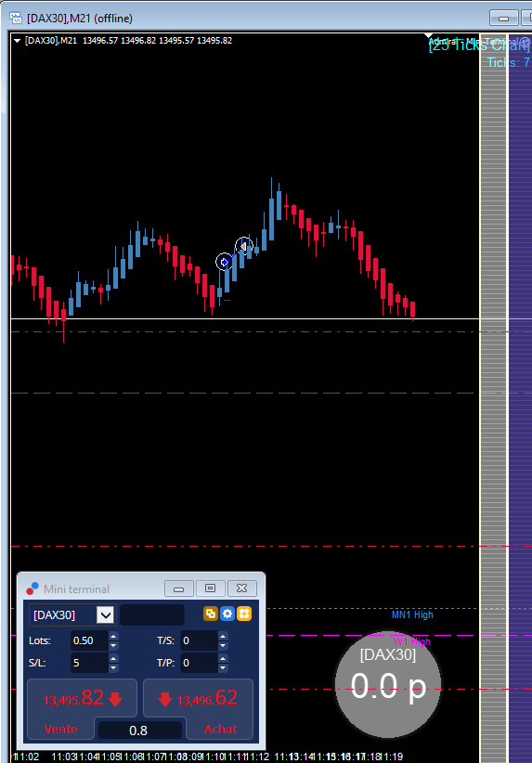
Task: Click the [25 Ticks Chart] label
Action: 479,45
